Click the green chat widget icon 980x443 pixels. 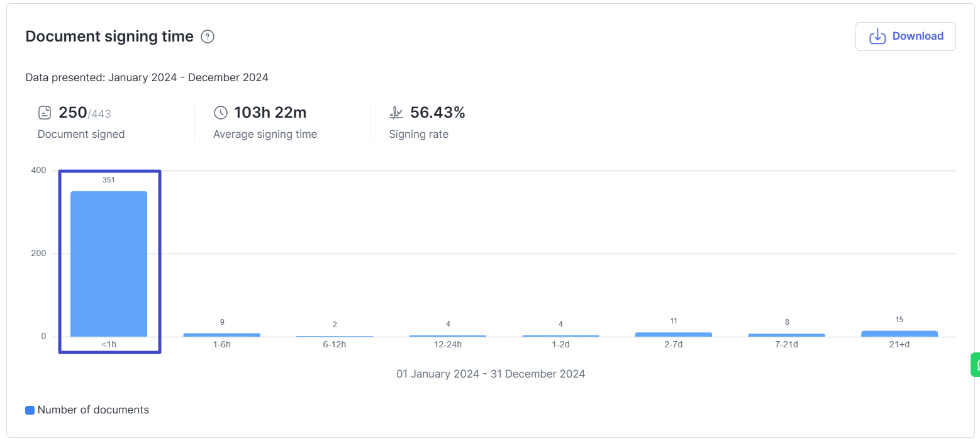976,364
